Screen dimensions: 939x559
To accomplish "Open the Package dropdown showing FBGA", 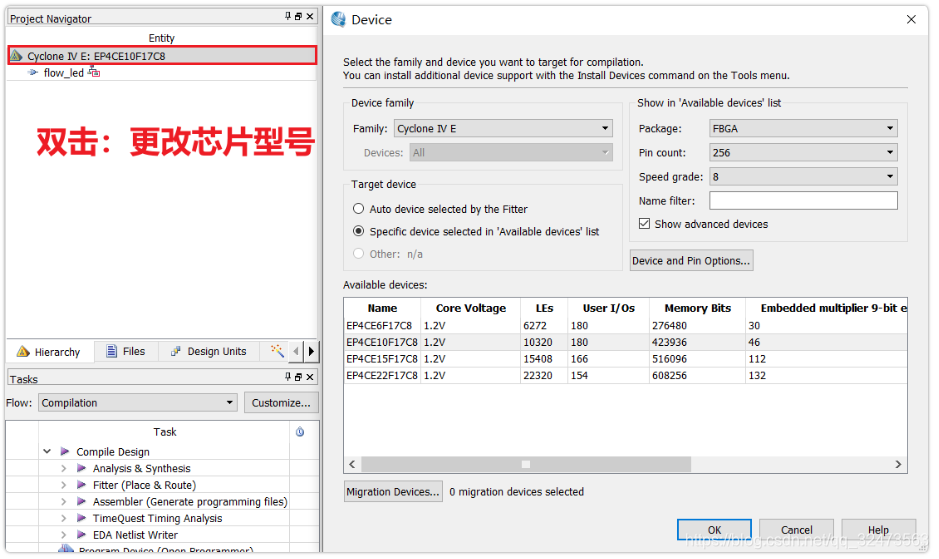I will pyautogui.click(x=803, y=128).
